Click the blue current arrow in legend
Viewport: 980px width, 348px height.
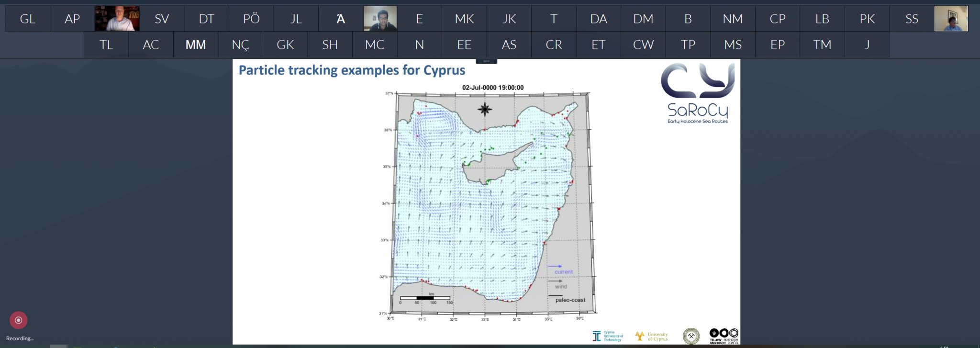(x=555, y=266)
